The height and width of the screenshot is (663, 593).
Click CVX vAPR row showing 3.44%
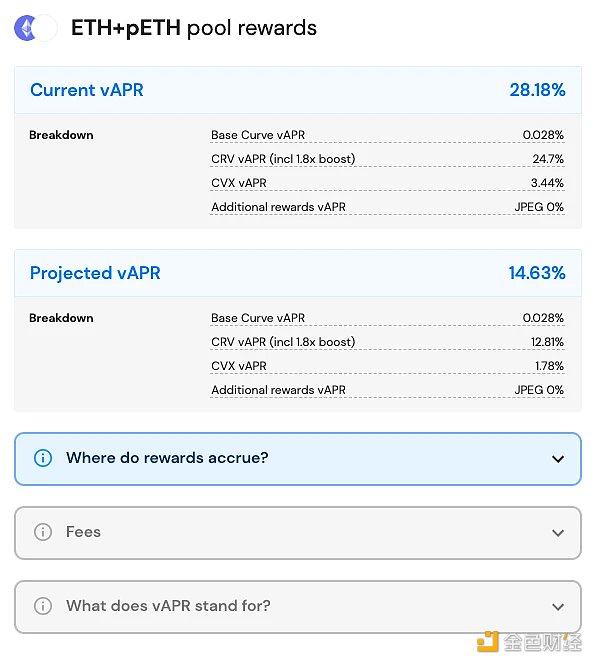pyautogui.click(x=387, y=184)
